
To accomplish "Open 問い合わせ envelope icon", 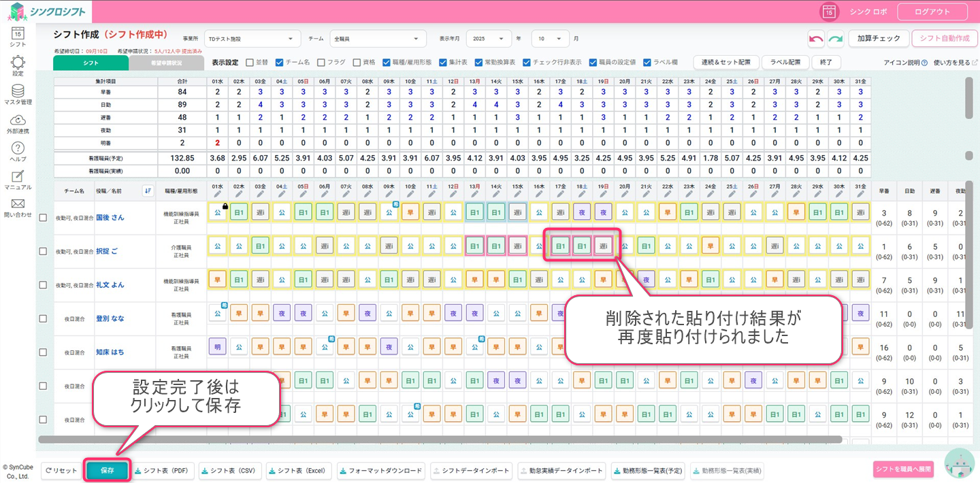I will tap(18, 204).
